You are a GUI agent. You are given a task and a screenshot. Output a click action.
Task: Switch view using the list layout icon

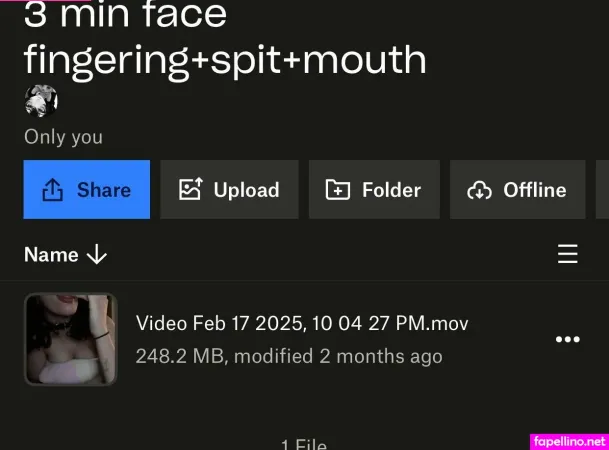coord(567,254)
